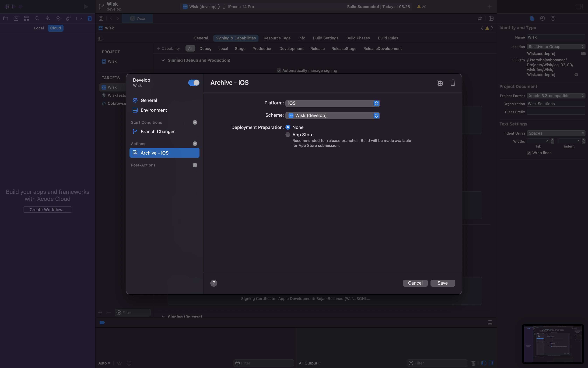The height and width of the screenshot is (368, 588).
Task: Toggle the Wrap lines checkbox
Action: 529,153
